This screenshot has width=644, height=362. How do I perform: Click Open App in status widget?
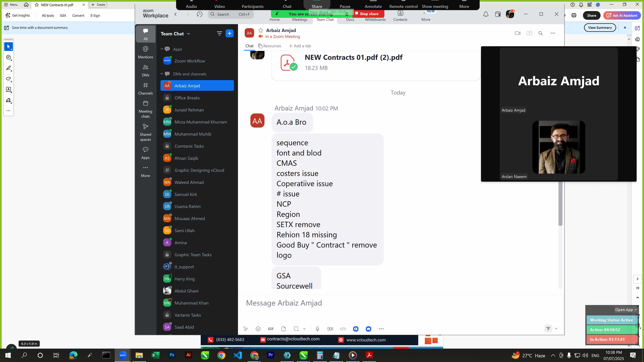[x=626, y=310]
